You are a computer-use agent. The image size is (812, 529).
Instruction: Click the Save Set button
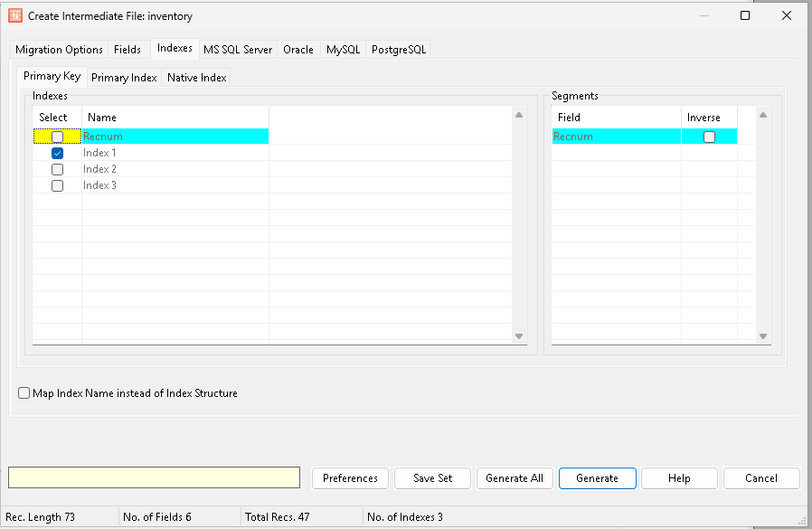click(x=432, y=478)
